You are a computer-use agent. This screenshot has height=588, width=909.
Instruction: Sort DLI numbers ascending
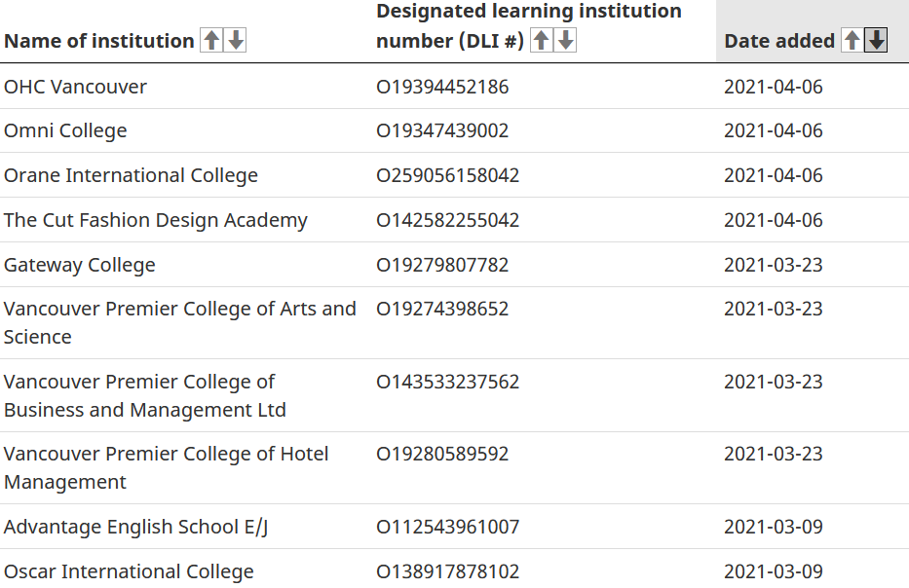click(x=541, y=40)
